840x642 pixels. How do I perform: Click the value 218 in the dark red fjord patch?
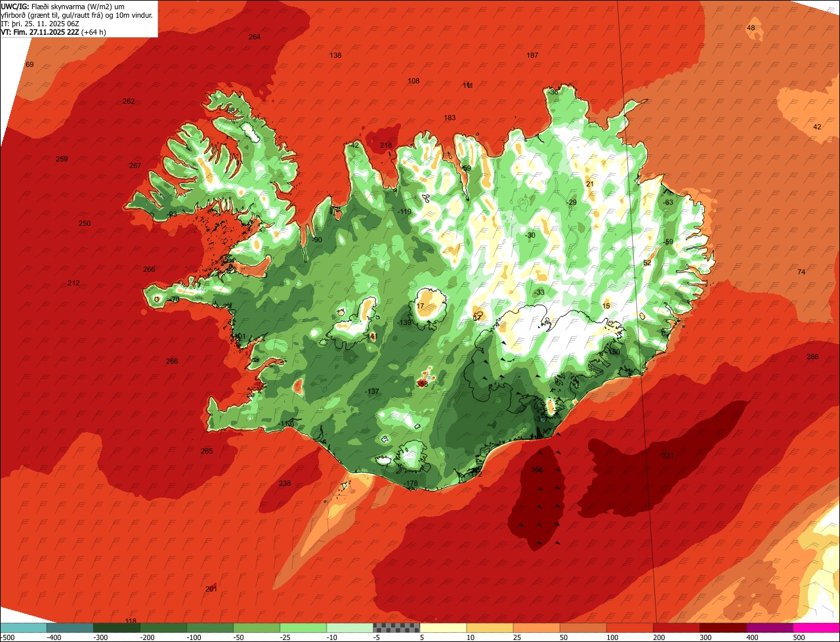pyautogui.click(x=386, y=145)
